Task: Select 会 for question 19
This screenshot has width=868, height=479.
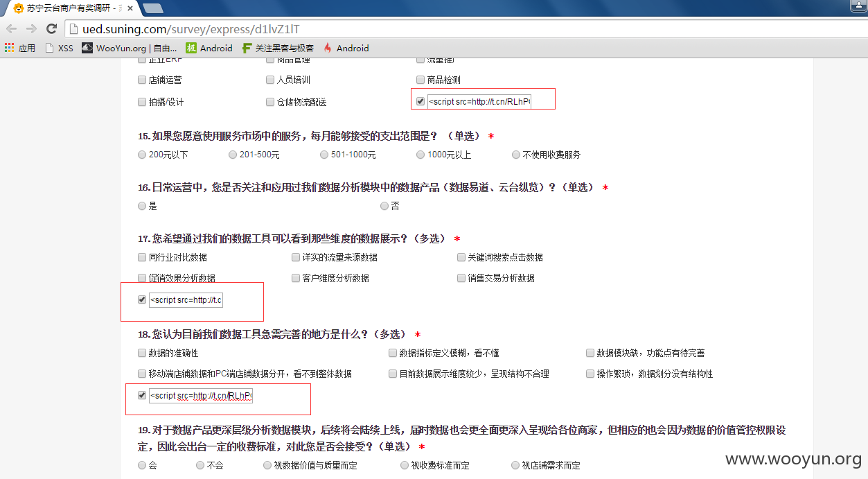Action: point(142,465)
